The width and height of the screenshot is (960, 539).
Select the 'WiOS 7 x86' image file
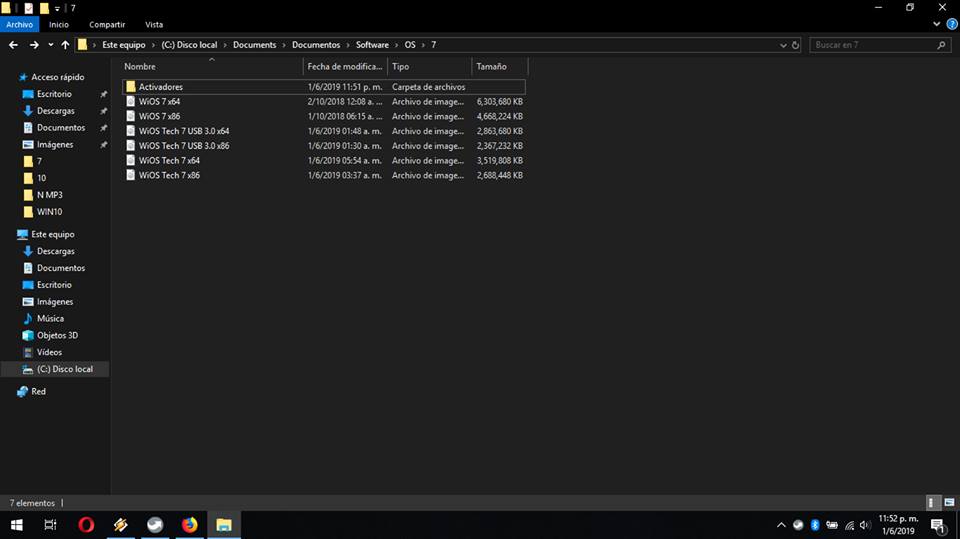pyautogui.click(x=323, y=116)
